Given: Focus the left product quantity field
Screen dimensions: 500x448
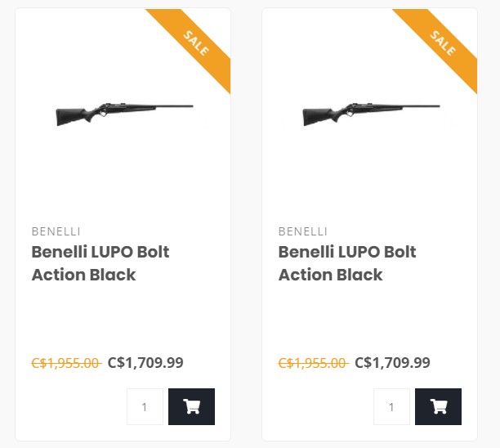Looking at the screenshot, I should click(145, 406).
